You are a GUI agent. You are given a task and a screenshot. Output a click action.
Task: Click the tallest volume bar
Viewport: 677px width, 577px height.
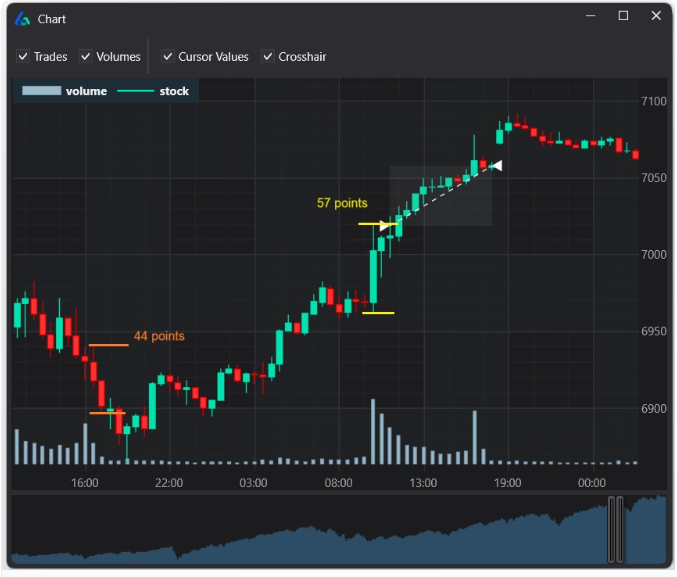tap(373, 431)
